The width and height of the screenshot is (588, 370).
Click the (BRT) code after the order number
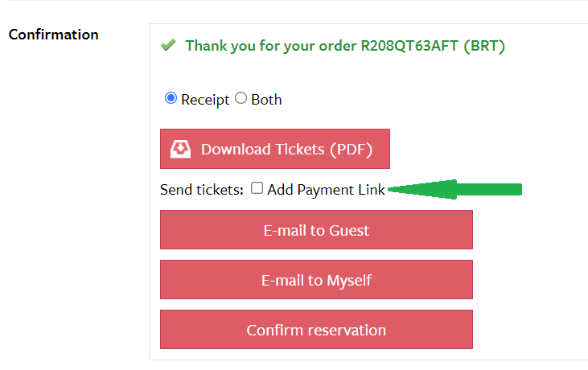484,46
